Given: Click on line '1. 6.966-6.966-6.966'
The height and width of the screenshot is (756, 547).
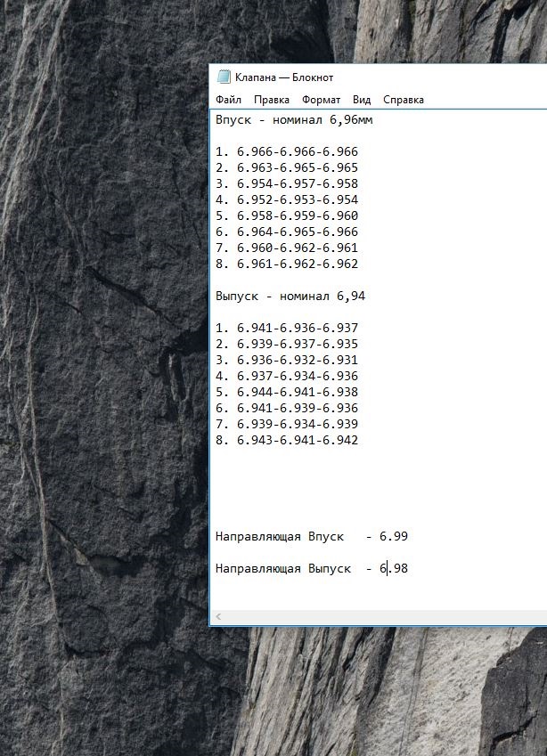Looking at the screenshot, I should click(287, 152).
